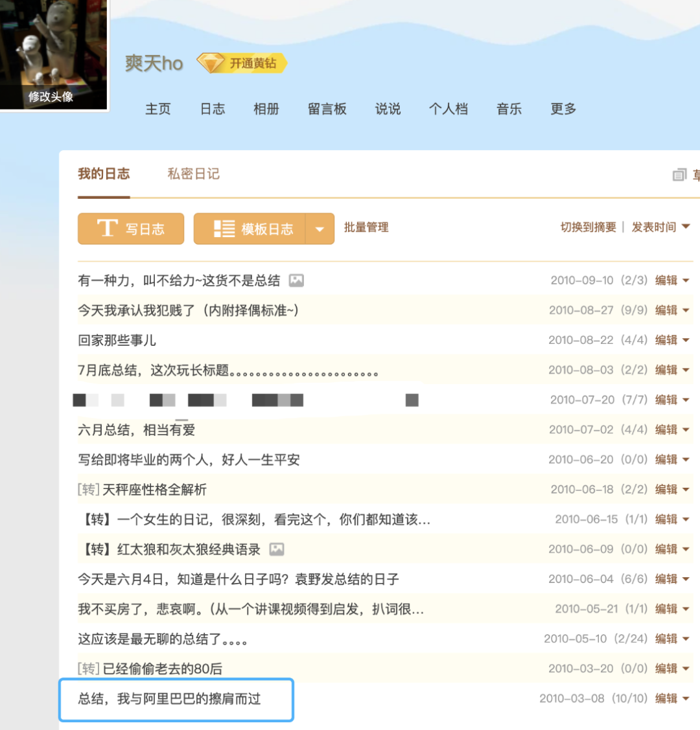Open the post 【转】红太狼和灰太狼经典语录

(170, 549)
